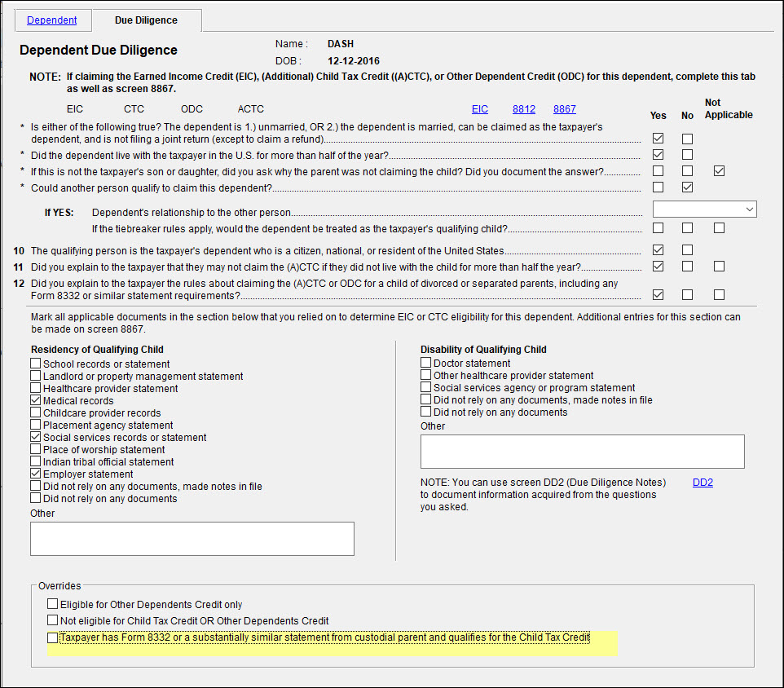Screen dimensions: 784x688
Task: Check Yes for could another person qualify
Action: coord(658,187)
